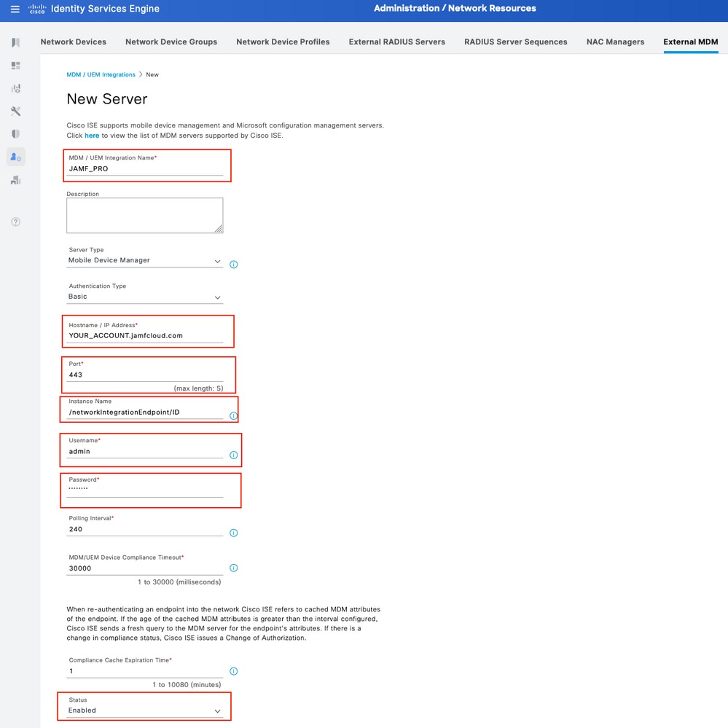This screenshot has width=728, height=728.
Task: Select the NAC Managers tab
Action: (615, 42)
